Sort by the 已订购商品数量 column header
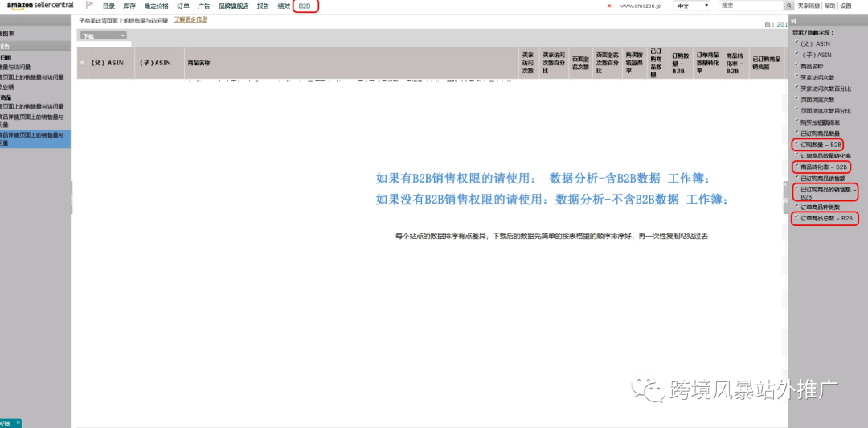The height and width of the screenshot is (428, 868). click(657, 64)
